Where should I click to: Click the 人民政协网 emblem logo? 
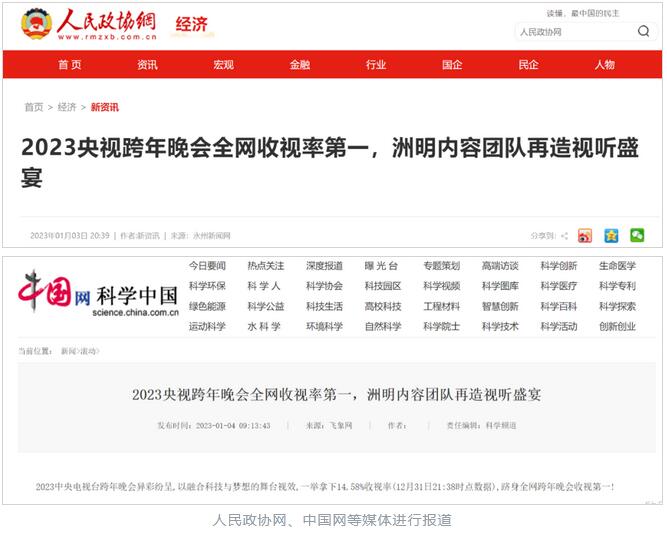(x=37, y=23)
